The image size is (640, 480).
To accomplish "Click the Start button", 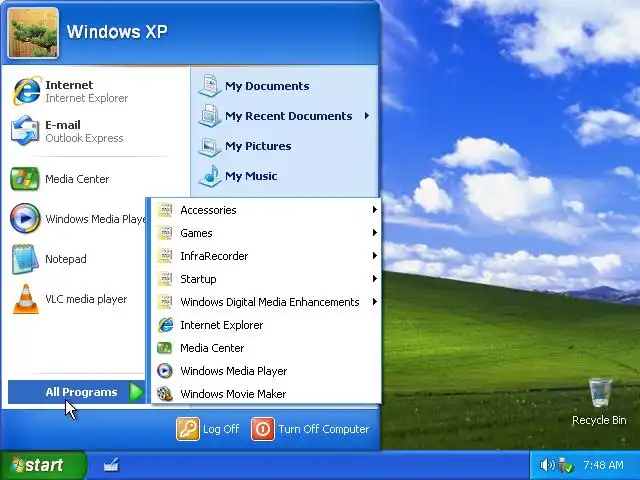I will click(43, 465).
